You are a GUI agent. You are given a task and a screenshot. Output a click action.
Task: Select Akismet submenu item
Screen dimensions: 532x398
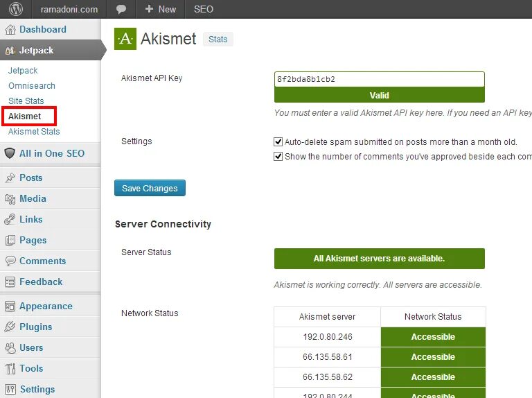[x=25, y=116]
